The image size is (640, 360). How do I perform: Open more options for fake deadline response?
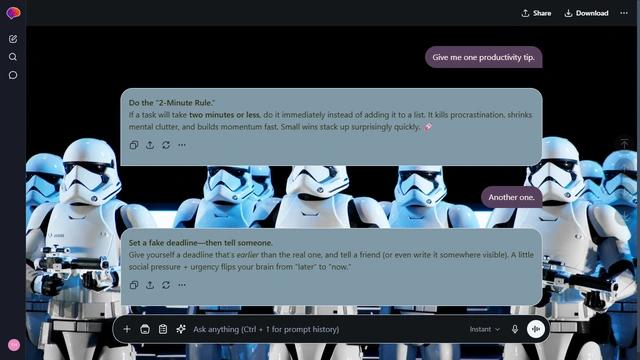point(182,285)
